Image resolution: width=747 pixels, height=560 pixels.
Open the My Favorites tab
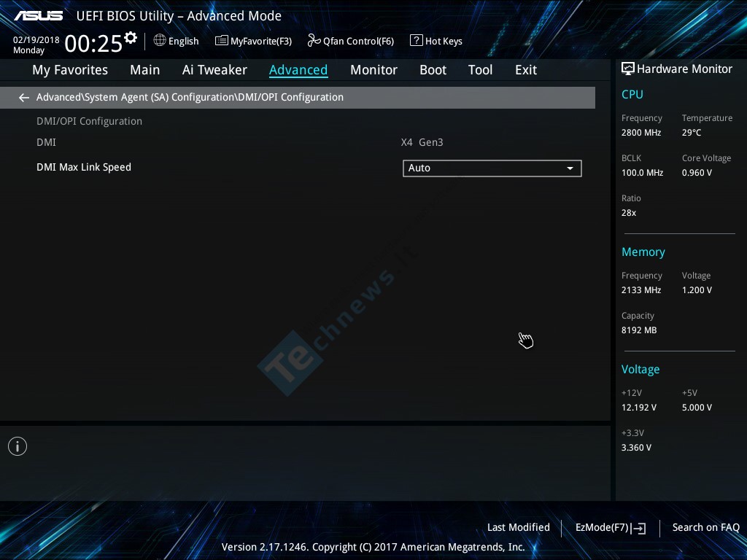pos(70,70)
